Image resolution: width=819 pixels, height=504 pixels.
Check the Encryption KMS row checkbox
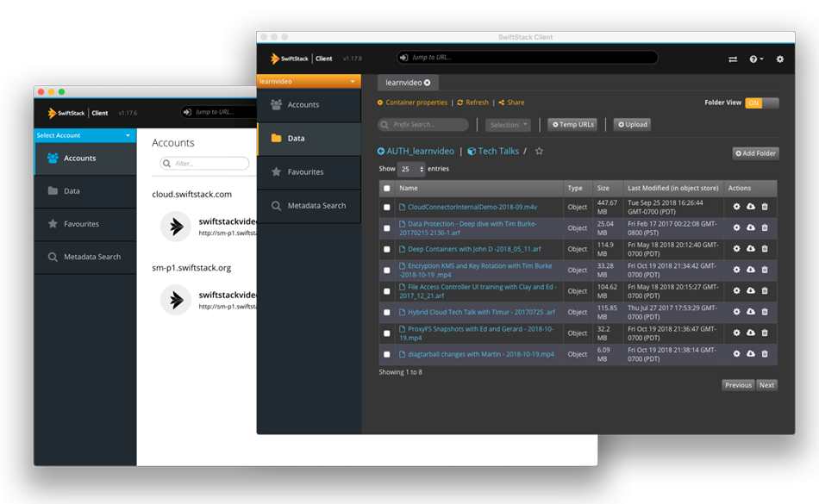(386, 271)
